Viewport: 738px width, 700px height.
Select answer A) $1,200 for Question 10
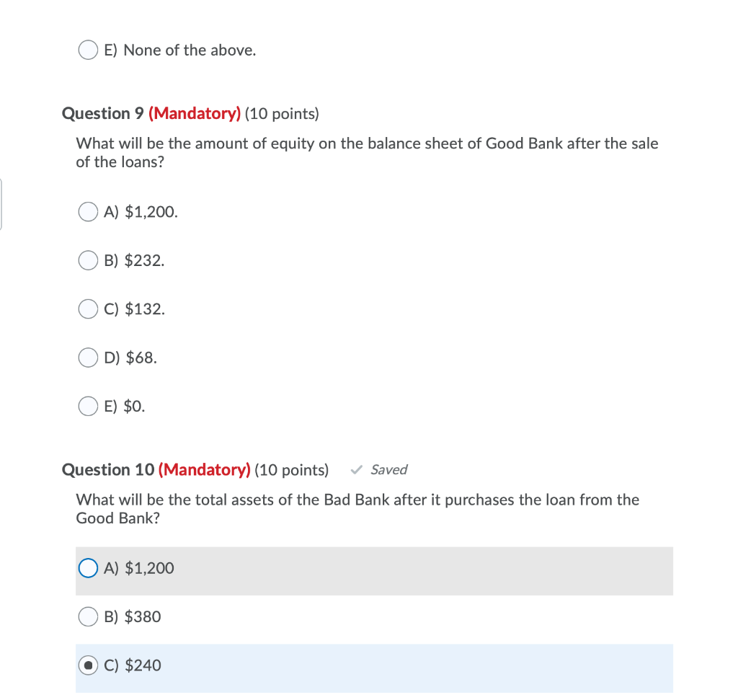(86, 567)
